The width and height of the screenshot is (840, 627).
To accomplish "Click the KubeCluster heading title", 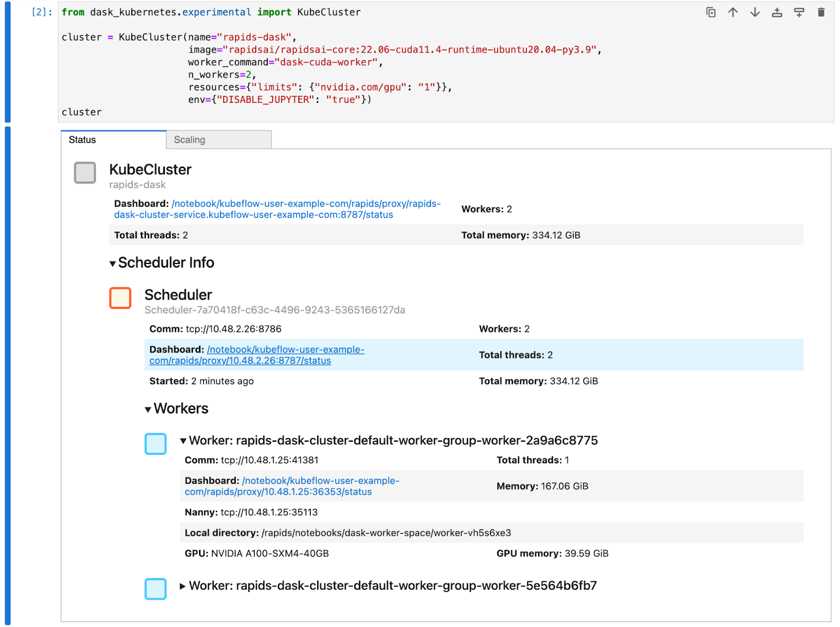I will click(x=150, y=169).
